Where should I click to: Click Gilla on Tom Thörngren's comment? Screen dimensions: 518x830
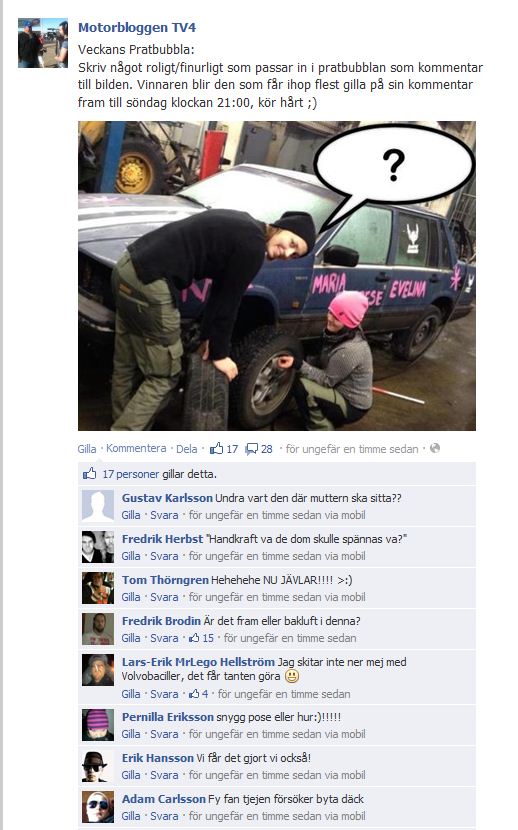pyautogui.click(x=131, y=597)
